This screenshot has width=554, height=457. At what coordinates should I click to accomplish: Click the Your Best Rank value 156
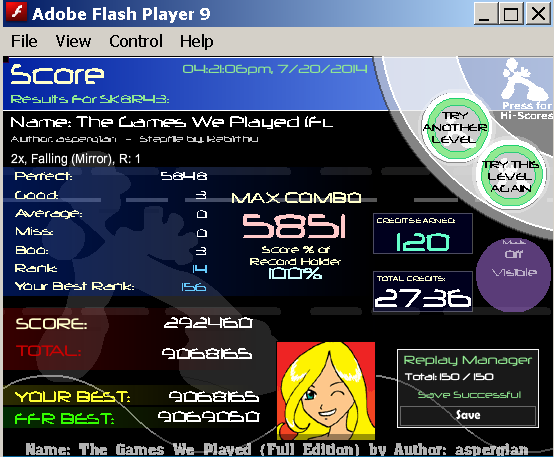194,287
